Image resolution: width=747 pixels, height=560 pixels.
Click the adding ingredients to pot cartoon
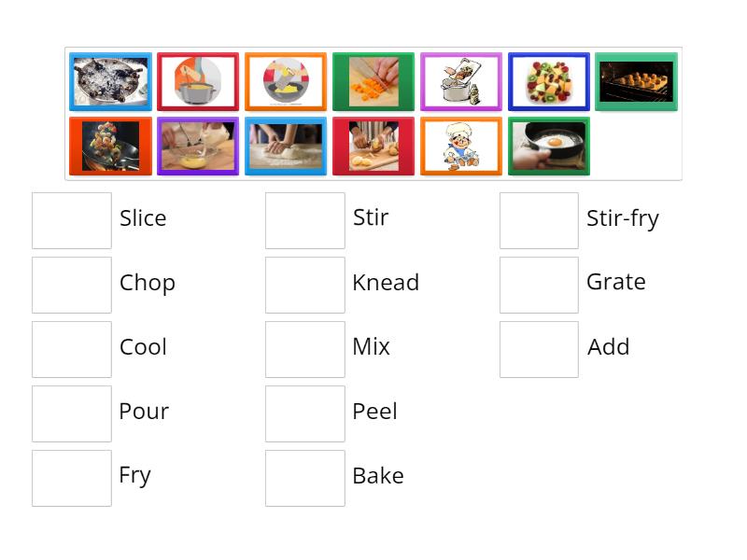[460, 81]
